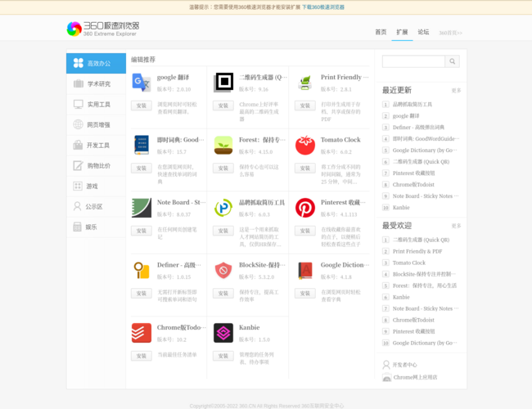Click the 开发者中心 person icon
532x409 pixels.
[386, 365]
